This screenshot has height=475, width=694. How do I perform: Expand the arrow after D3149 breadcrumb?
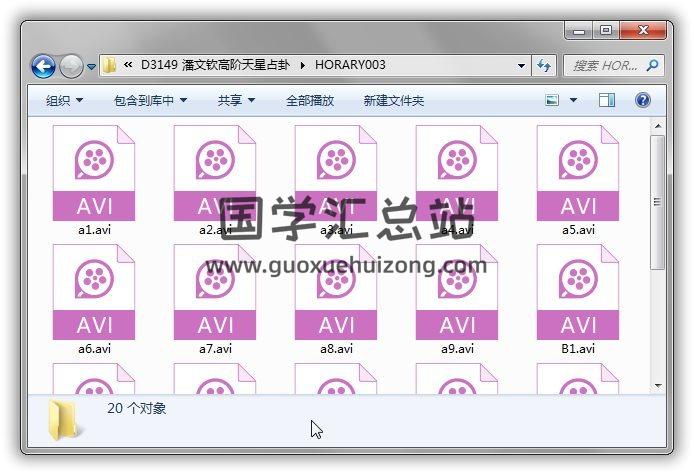tap(303, 66)
